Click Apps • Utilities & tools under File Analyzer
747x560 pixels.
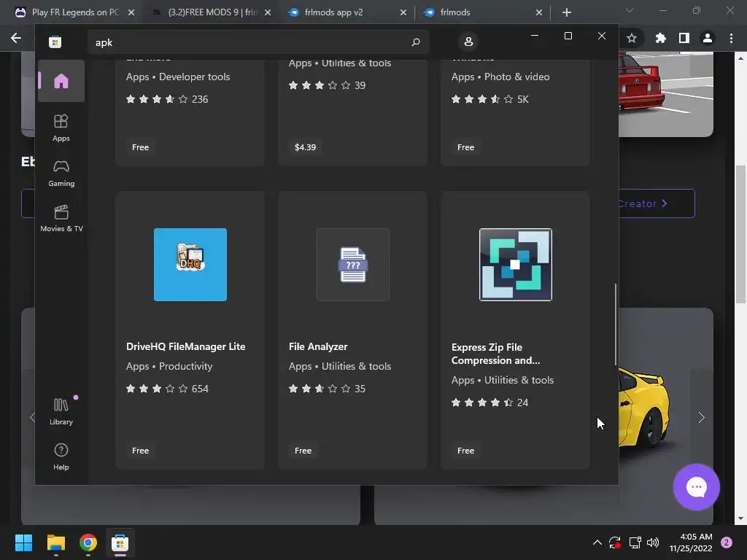340,366
